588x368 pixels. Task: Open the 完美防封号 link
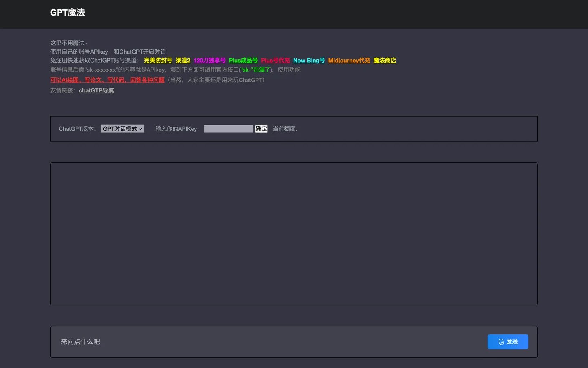click(x=158, y=61)
